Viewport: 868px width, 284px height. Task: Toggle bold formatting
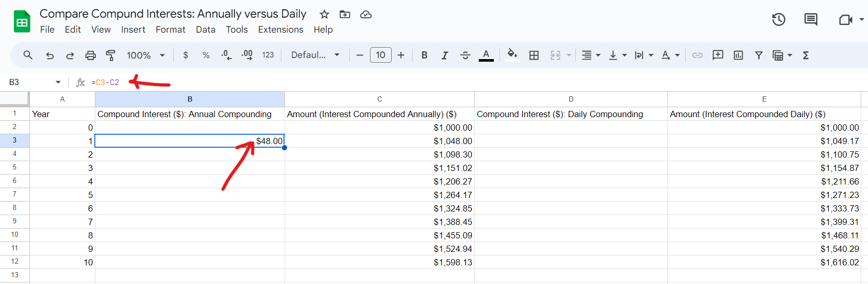(x=424, y=55)
